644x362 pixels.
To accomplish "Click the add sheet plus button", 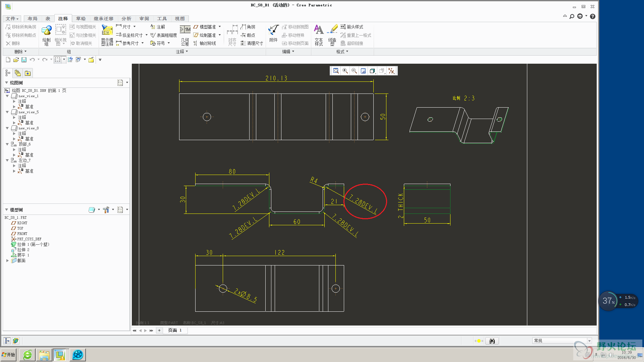I will (159, 330).
